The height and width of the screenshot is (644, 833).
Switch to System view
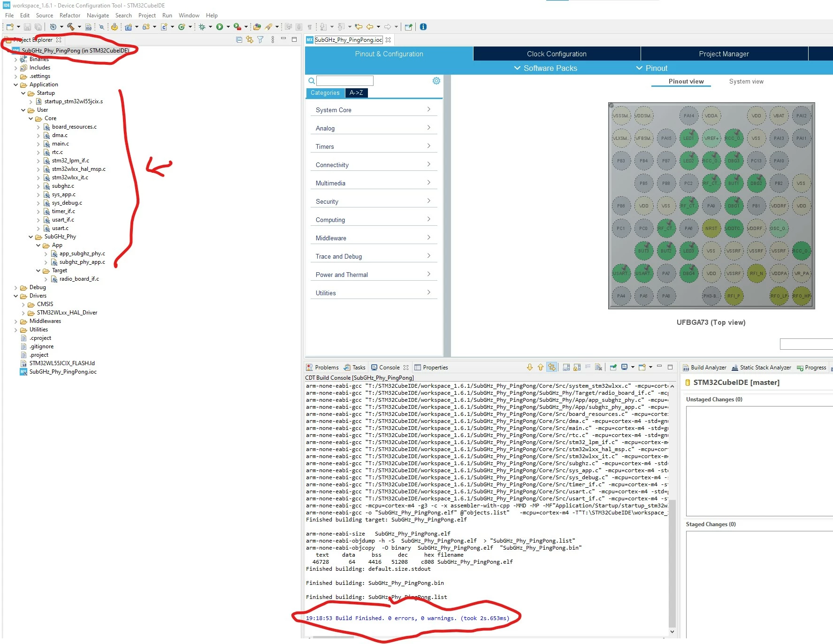(x=746, y=82)
